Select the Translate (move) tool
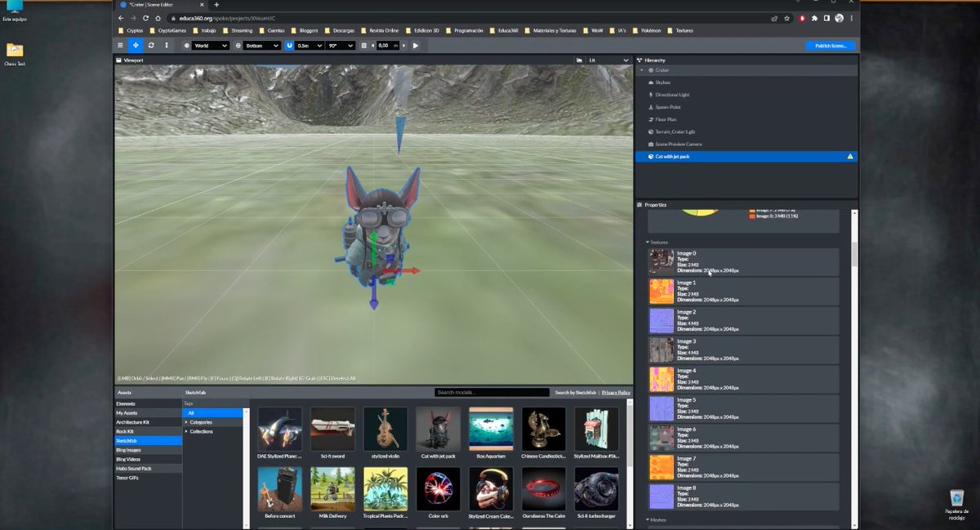Image resolution: width=980 pixels, height=530 pixels. click(x=136, y=46)
